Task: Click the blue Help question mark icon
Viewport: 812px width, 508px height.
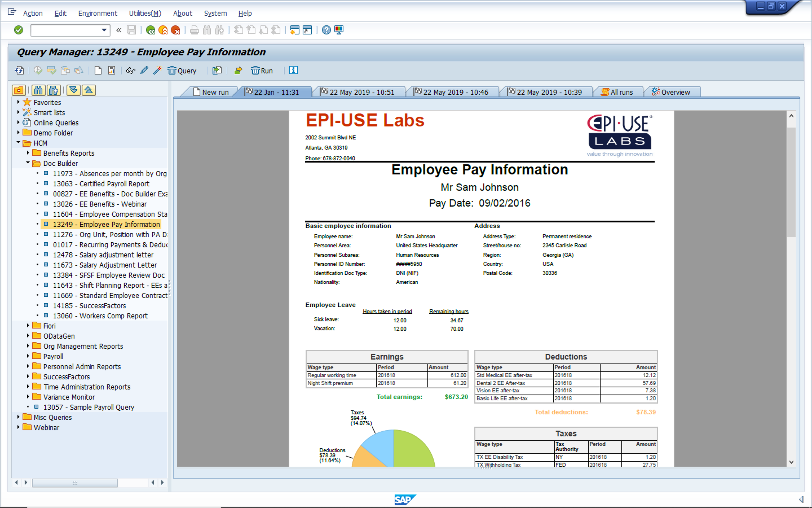Action: point(326,30)
